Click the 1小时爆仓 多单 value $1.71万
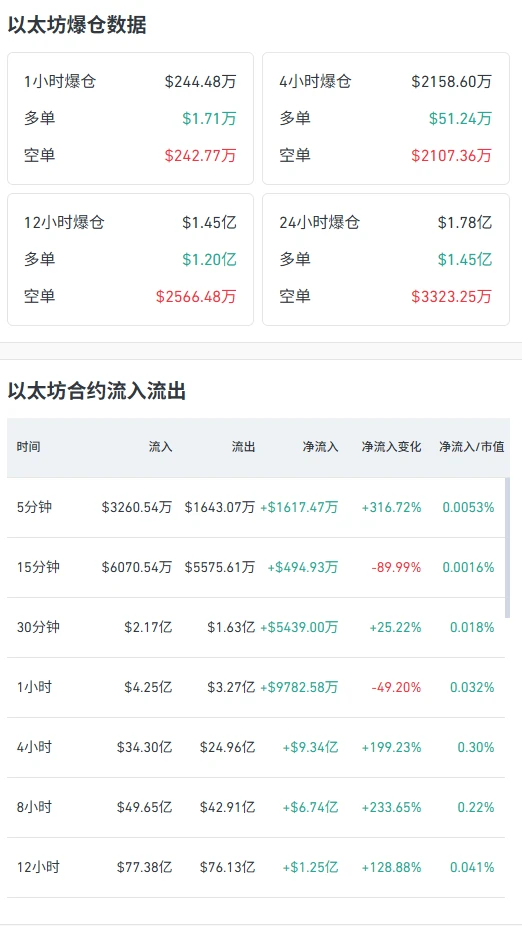 pos(209,119)
